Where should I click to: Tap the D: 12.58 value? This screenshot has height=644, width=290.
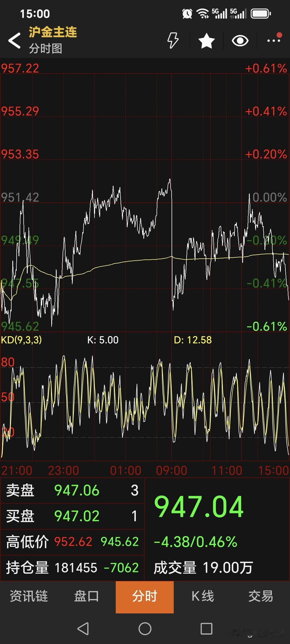tap(193, 340)
